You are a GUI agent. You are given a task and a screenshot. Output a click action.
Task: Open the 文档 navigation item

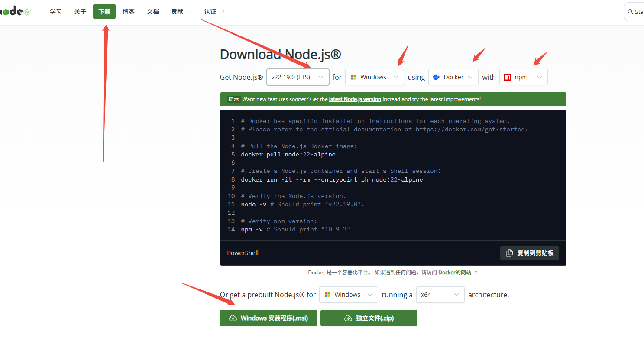pyautogui.click(x=153, y=12)
